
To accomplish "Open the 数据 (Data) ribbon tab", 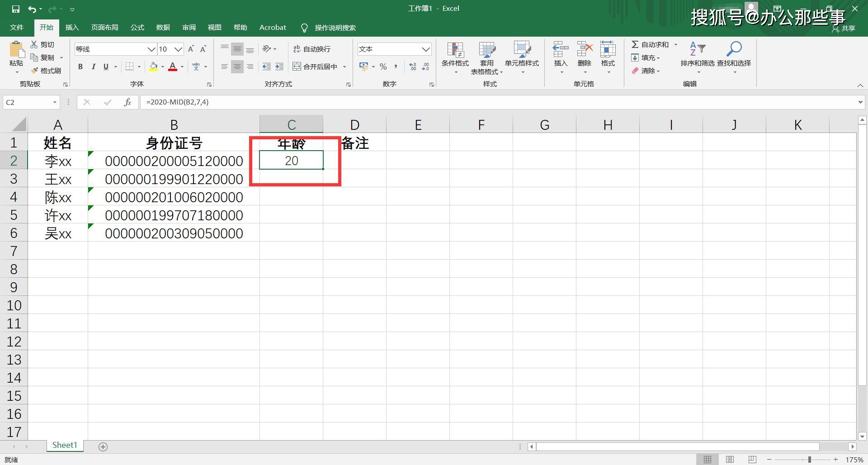I will coord(163,28).
